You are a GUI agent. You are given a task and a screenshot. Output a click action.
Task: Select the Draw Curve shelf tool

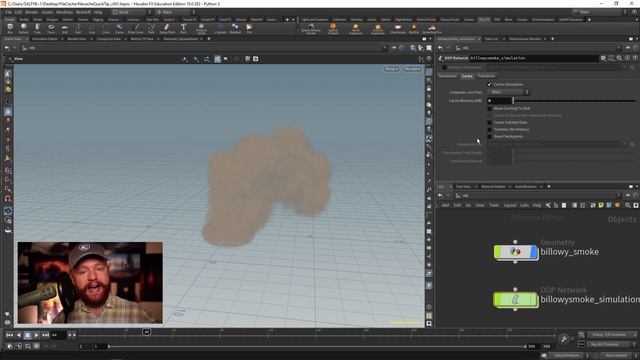[x=136, y=29]
